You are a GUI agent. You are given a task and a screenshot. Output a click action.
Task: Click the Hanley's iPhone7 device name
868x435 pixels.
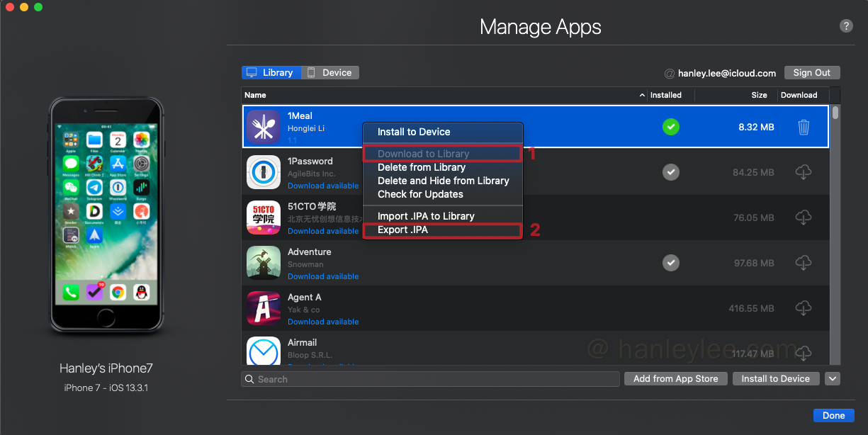(106, 368)
